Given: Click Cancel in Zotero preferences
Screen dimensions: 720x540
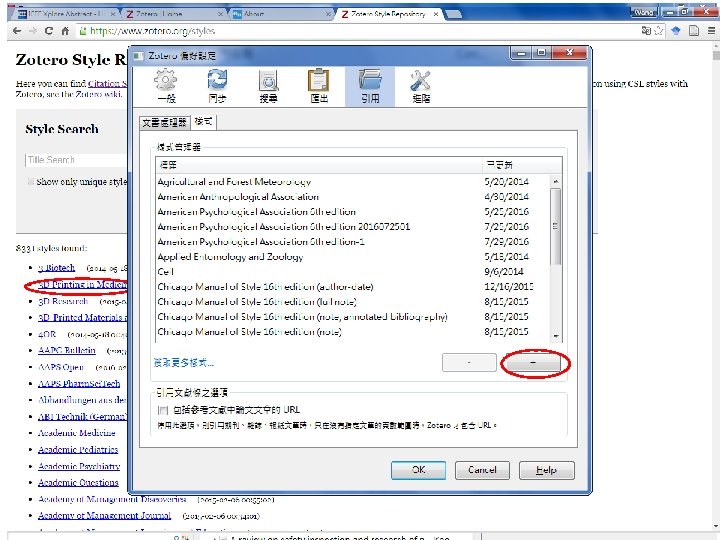Looking at the screenshot, I should 482,470.
